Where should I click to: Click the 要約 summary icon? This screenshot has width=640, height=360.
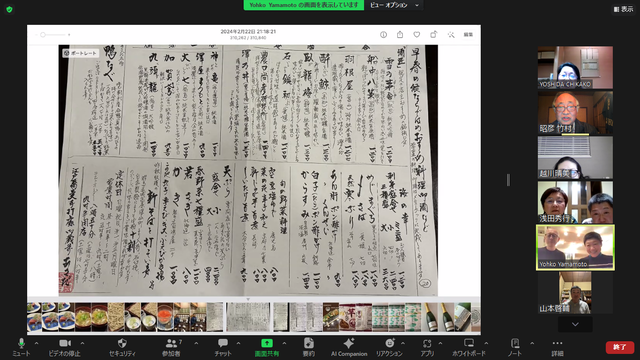tap(309, 347)
